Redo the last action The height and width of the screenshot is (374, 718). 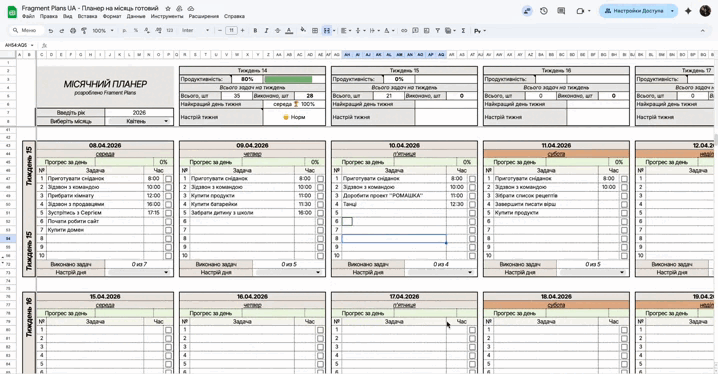coord(62,31)
